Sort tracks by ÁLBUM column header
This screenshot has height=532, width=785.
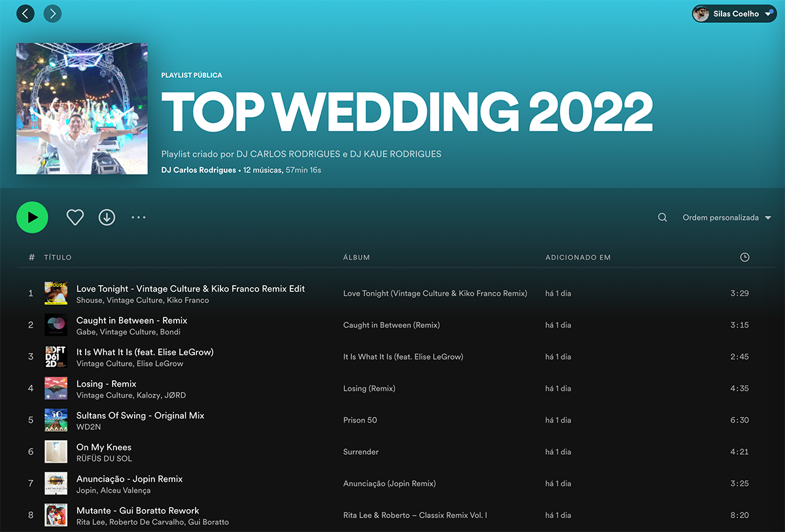click(x=357, y=258)
